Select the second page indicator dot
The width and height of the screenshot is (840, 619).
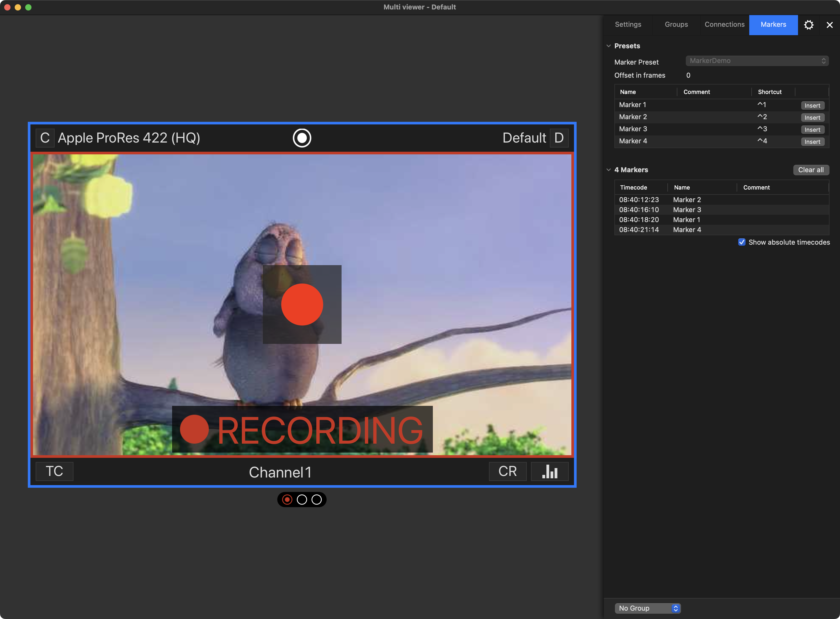click(302, 500)
